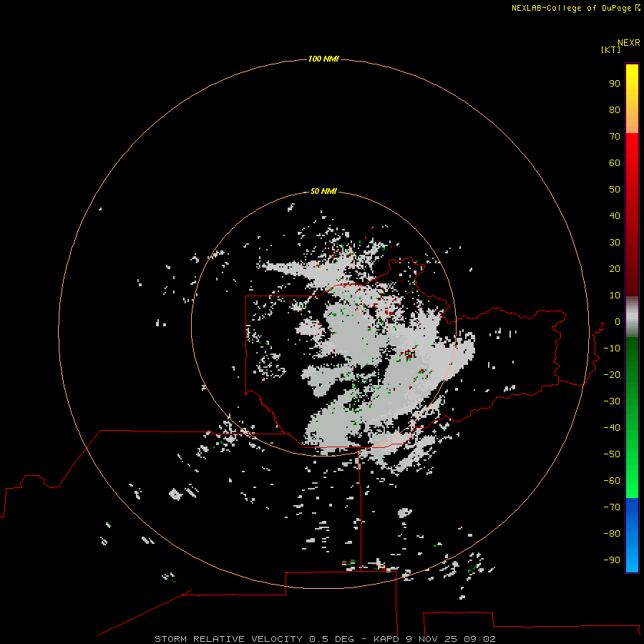Click the -60 value on the velocity scale
644x644 pixels.
pyautogui.click(x=612, y=481)
